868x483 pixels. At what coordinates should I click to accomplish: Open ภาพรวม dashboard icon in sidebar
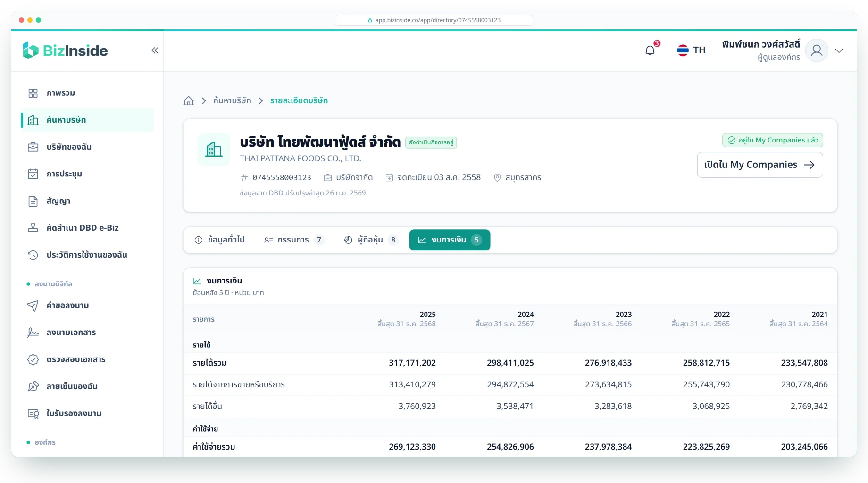point(33,93)
